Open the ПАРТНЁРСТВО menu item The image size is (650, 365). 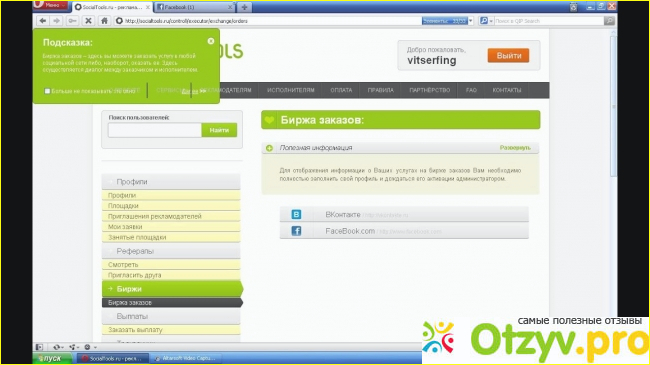(x=429, y=90)
